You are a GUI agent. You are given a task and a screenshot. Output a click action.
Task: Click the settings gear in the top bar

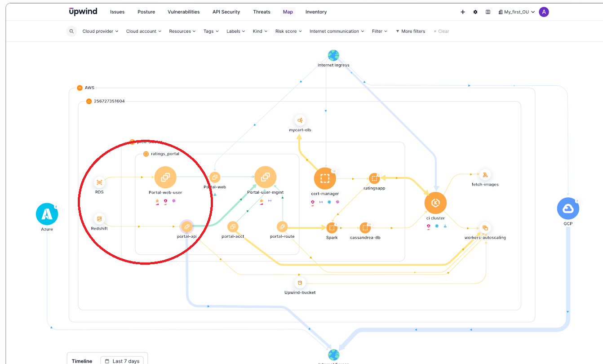tap(475, 12)
